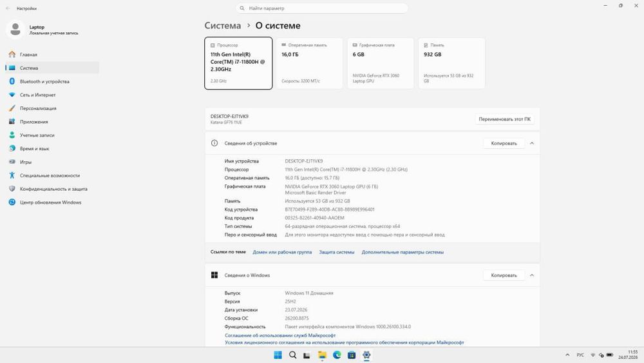The image size is (644, 363).
Task: Click the Laptop user avatar
Action: [x=15, y=30]
